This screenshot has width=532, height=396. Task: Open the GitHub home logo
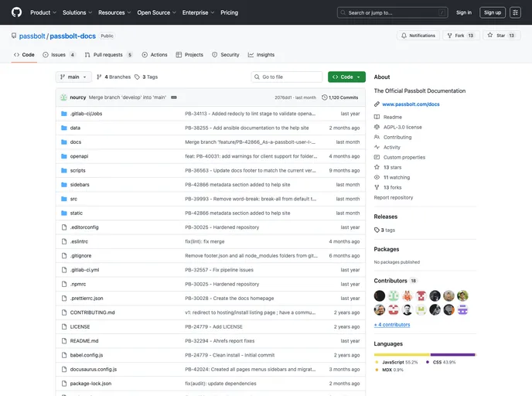(x=16, y=12)
